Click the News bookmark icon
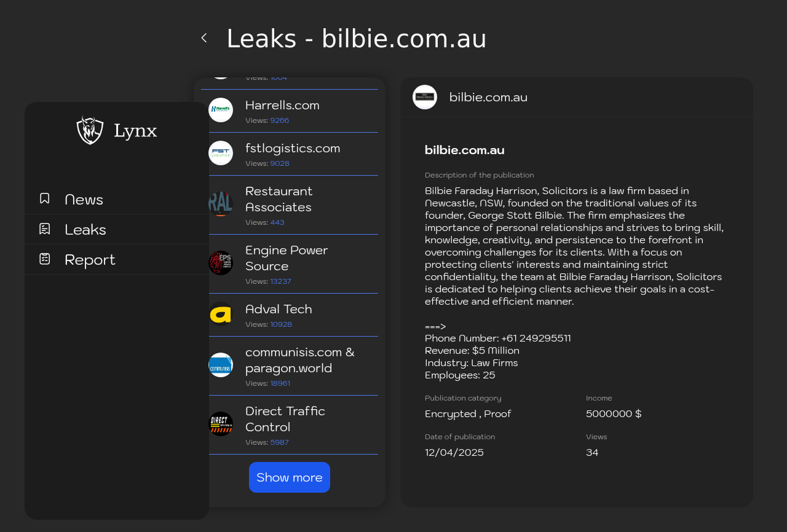Screen dimensions: 787x532 click(x=45, y=198)
